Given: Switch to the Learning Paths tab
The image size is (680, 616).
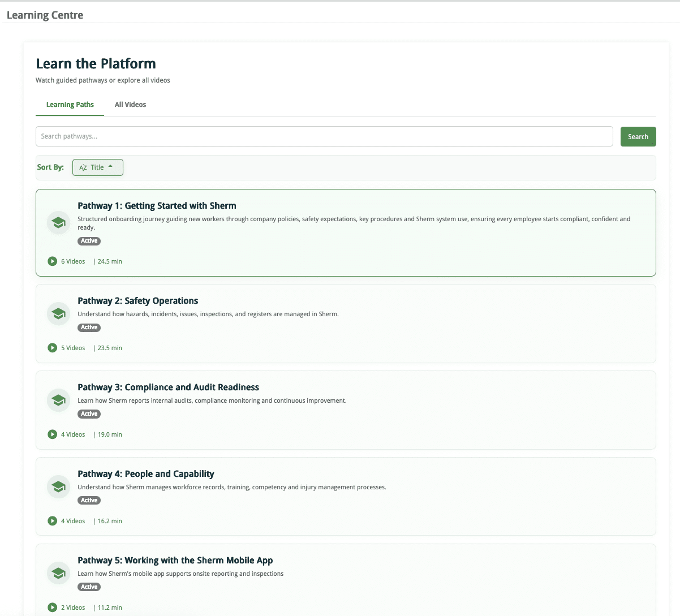Looking at the screenshot, I should [x=70, y=105].
